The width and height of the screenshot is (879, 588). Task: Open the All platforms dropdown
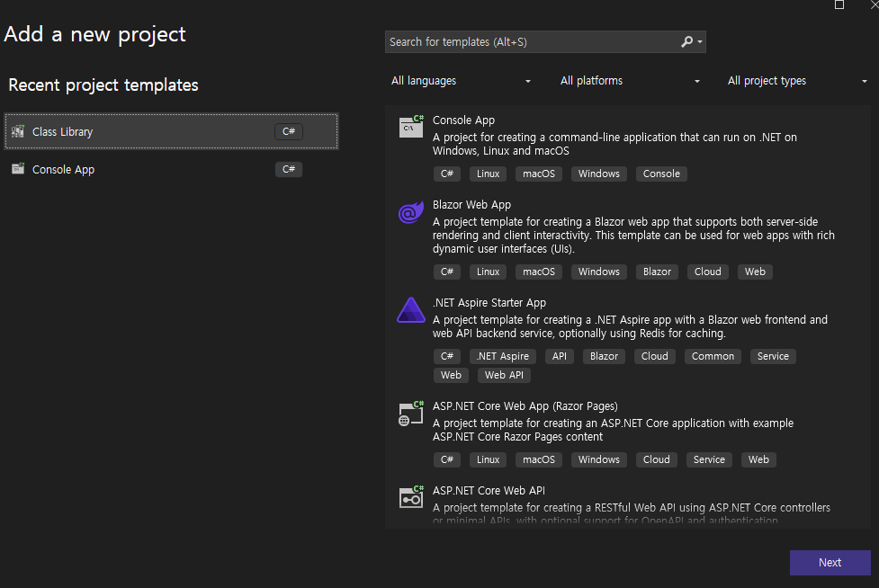630,81
